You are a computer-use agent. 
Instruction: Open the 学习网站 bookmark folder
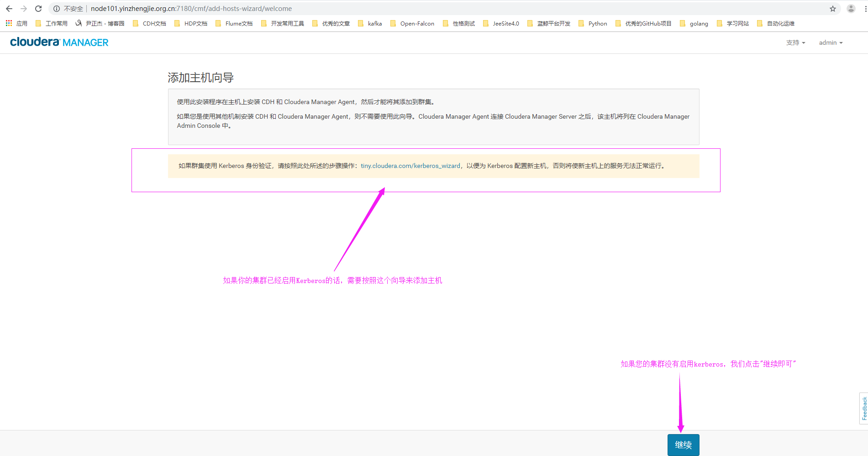coord(733,23)
